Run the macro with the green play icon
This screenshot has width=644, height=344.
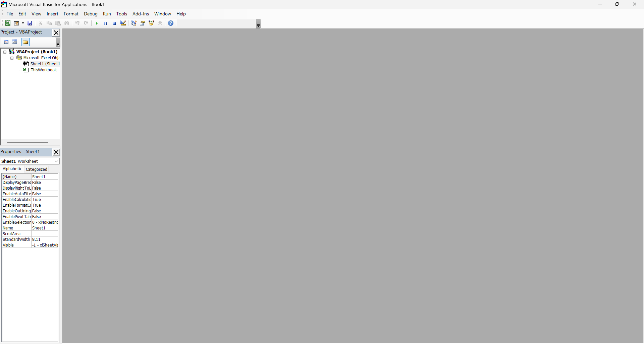[x=97, y=23]
